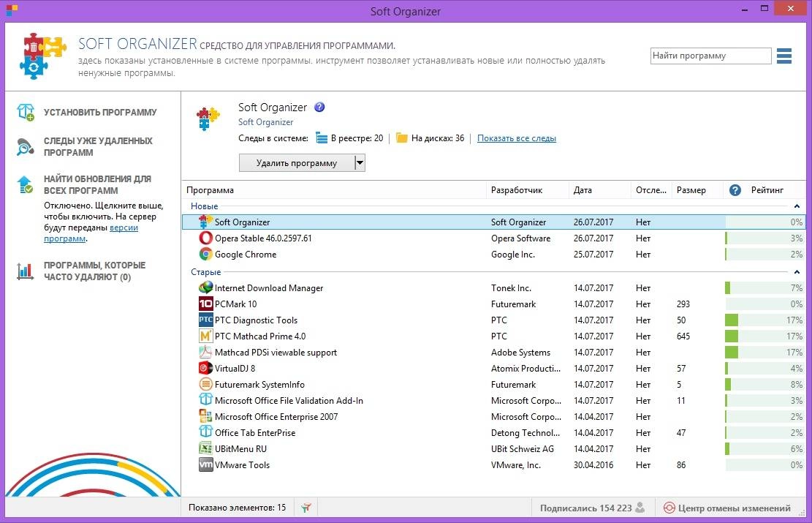Click the Microsoft Office Enterprise 2007 icon

tap(205, 416)
